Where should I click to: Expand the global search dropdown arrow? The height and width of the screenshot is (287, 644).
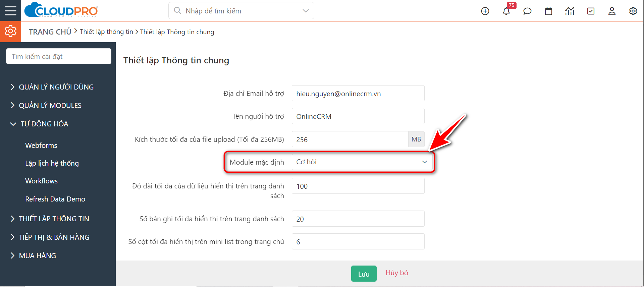pyautogui.click(x=306, y=11)
